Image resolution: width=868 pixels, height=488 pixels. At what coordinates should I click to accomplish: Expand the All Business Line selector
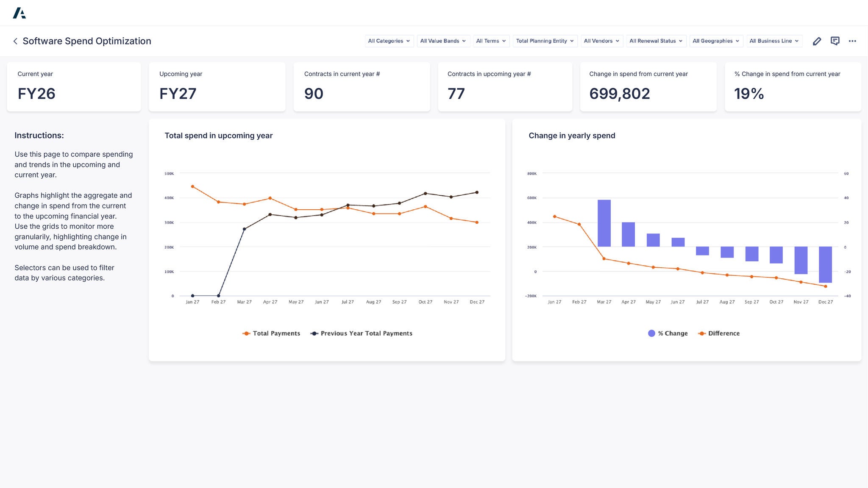(774, 41)
